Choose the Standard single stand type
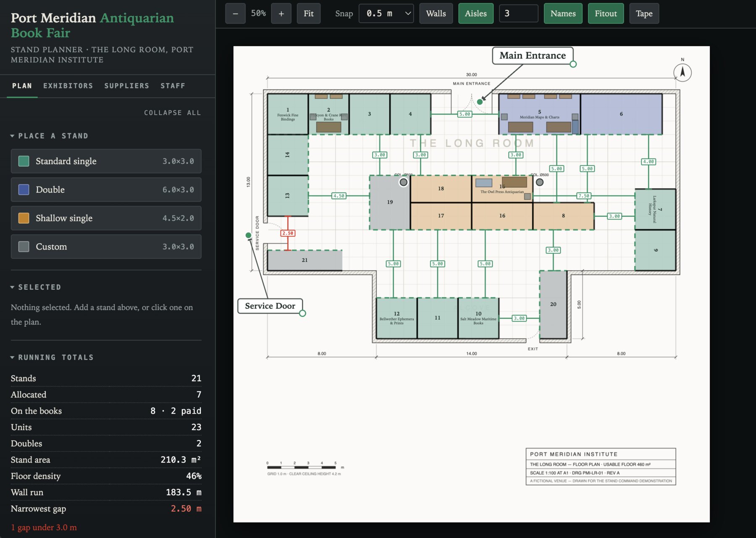The width and height of the screenshot is (756, 538). click(106, 161)
